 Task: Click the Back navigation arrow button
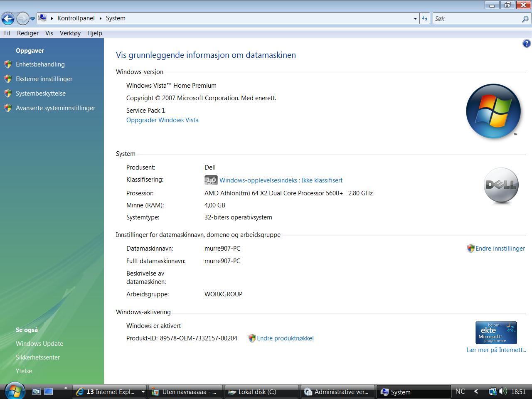coord(8,18)
